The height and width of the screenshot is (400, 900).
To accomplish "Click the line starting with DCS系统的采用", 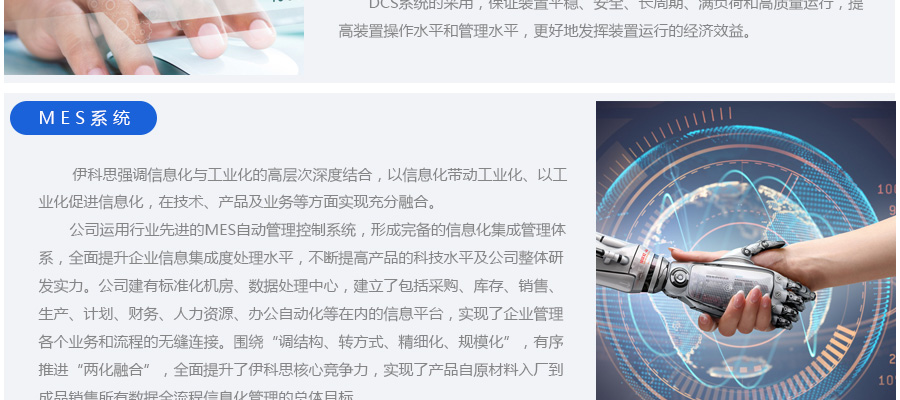I will [x=615, y=5].
